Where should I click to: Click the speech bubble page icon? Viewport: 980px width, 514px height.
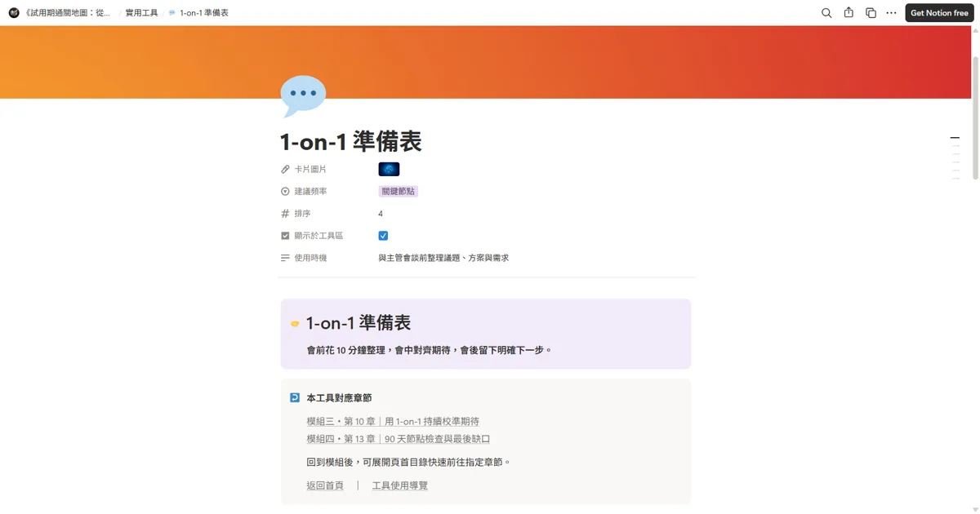tap(303, 95)
